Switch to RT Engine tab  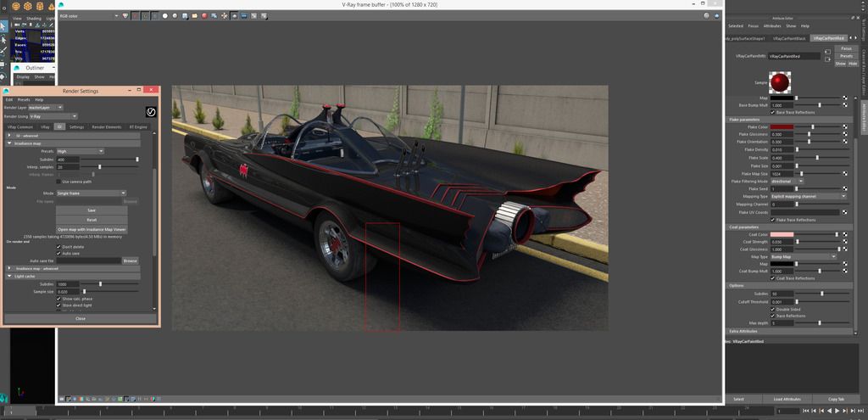[x=138, y=127]
